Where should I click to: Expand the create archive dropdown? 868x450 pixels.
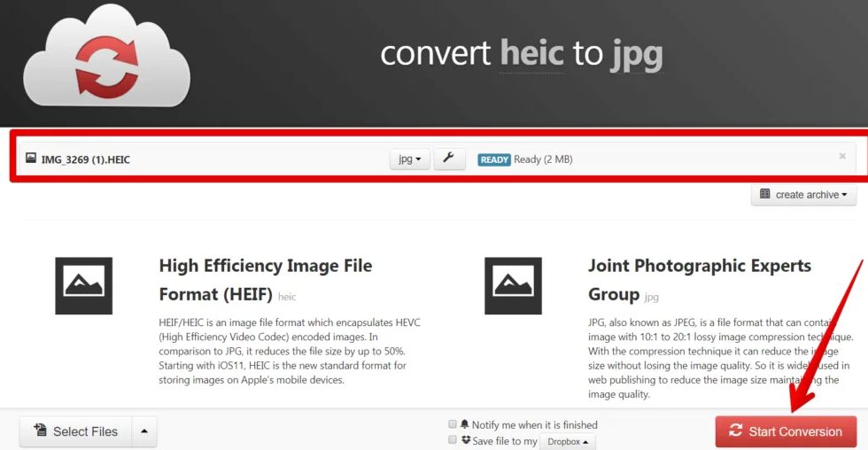coord(804,195)
